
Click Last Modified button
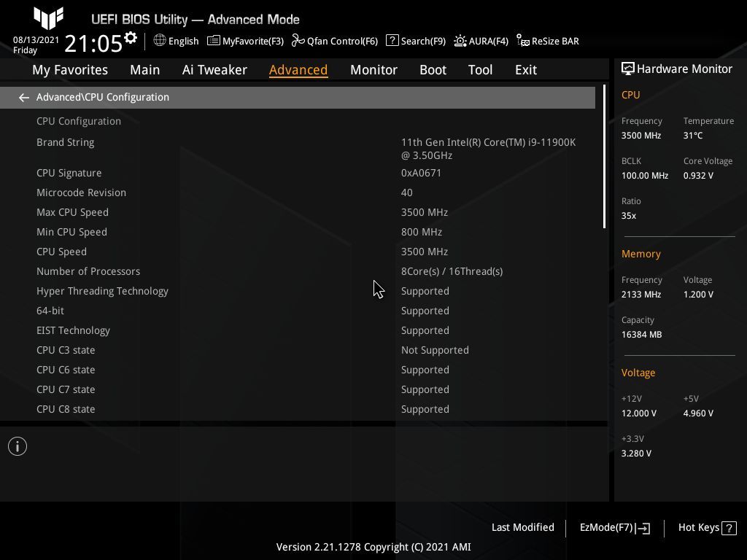522,527
